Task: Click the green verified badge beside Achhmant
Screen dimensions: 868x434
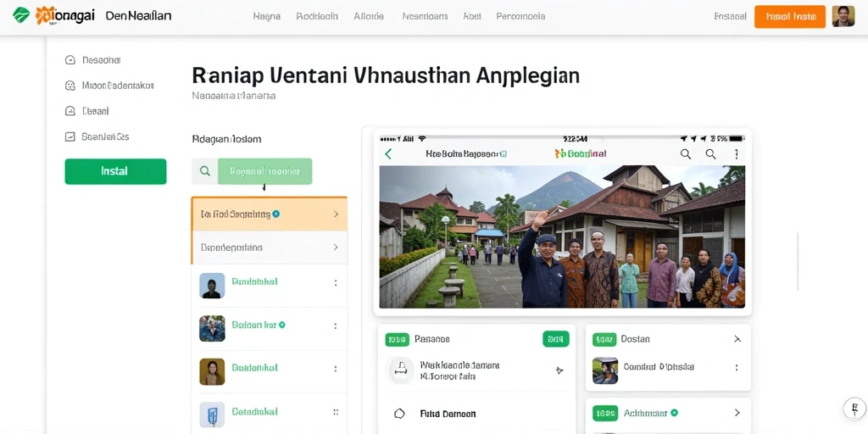Action: tap(674, 413)
